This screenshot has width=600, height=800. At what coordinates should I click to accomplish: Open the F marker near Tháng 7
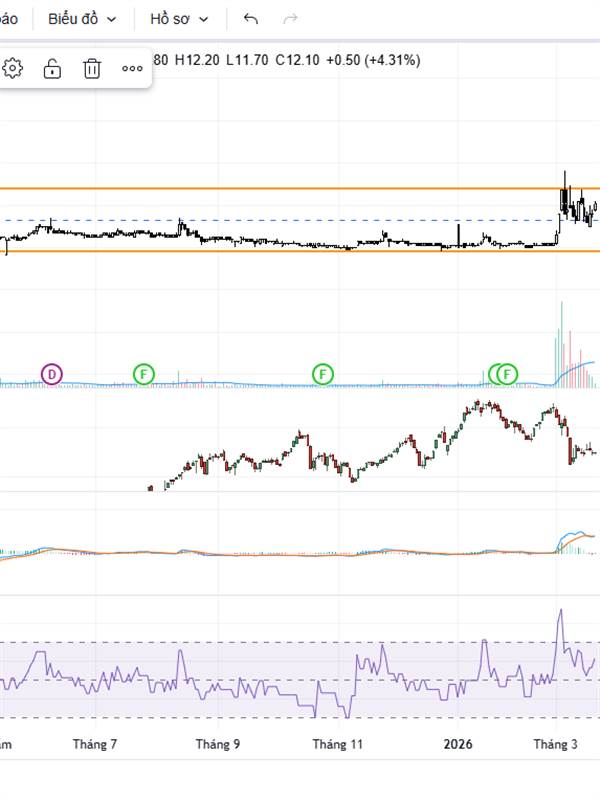coord(144,374)
